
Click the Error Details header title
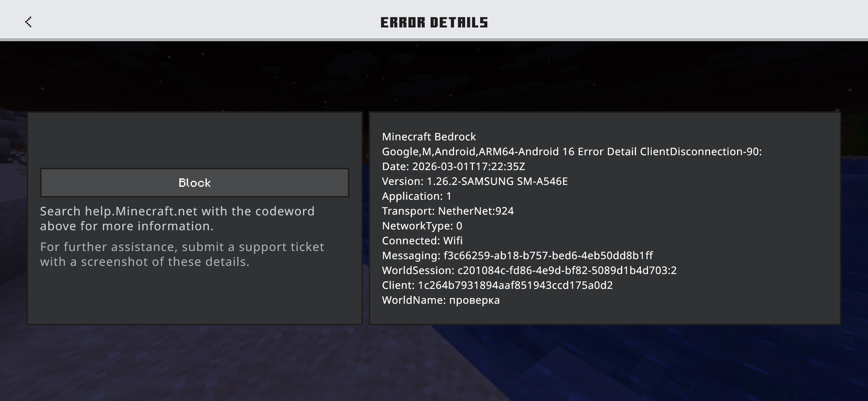[434, 23]
